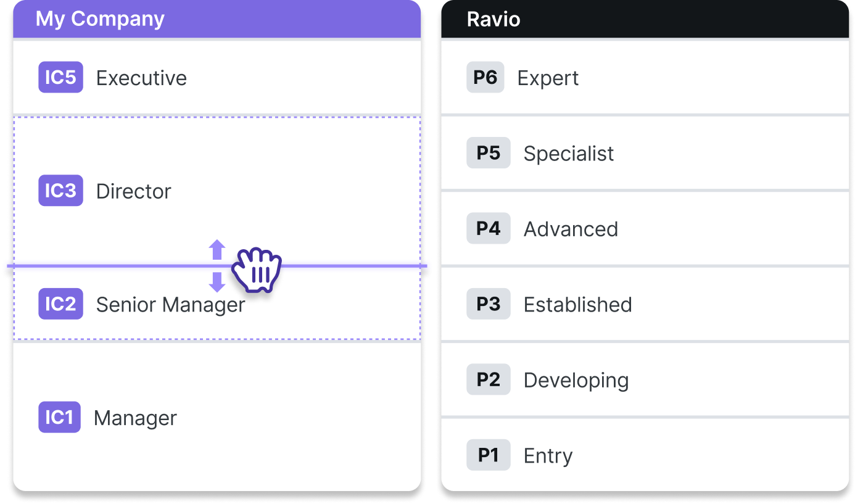Click the IC3 level badge
Screen dimensions: 855x504
tap(60, 191)
